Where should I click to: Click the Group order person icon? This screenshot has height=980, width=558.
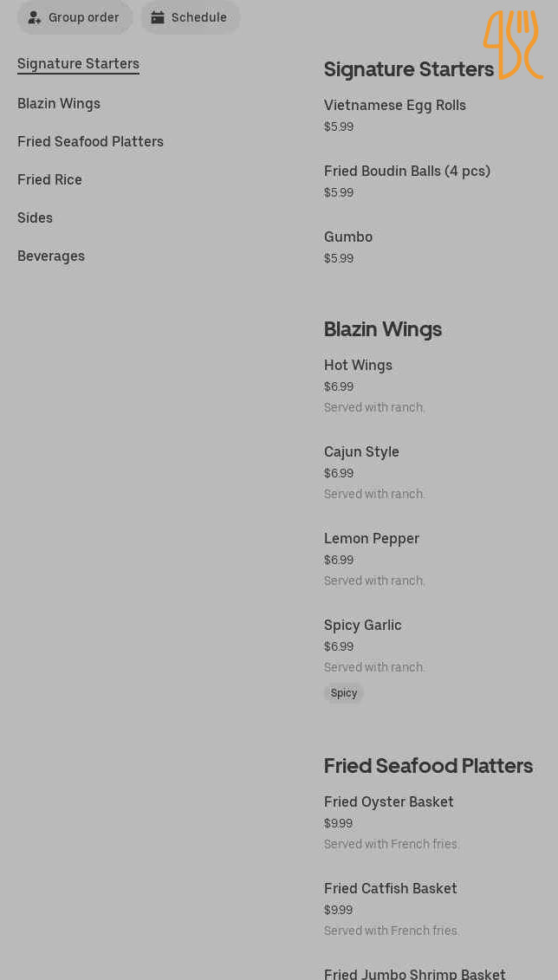pos(35,17)
